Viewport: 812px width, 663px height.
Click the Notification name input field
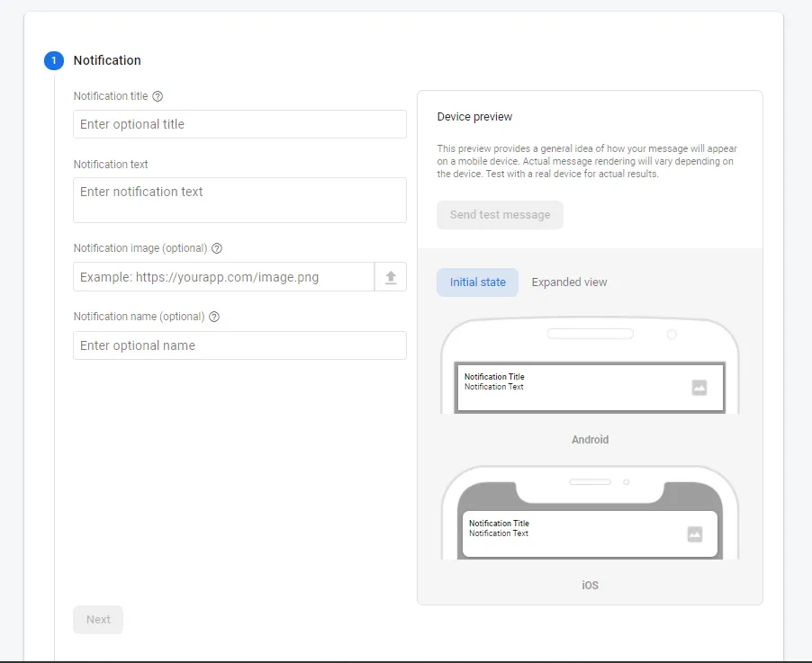pos(239,345)
